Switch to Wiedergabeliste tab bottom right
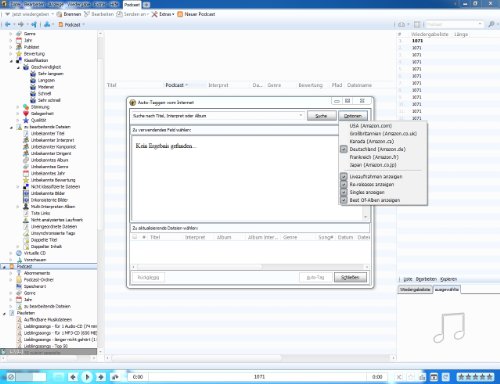 (415, 290)
